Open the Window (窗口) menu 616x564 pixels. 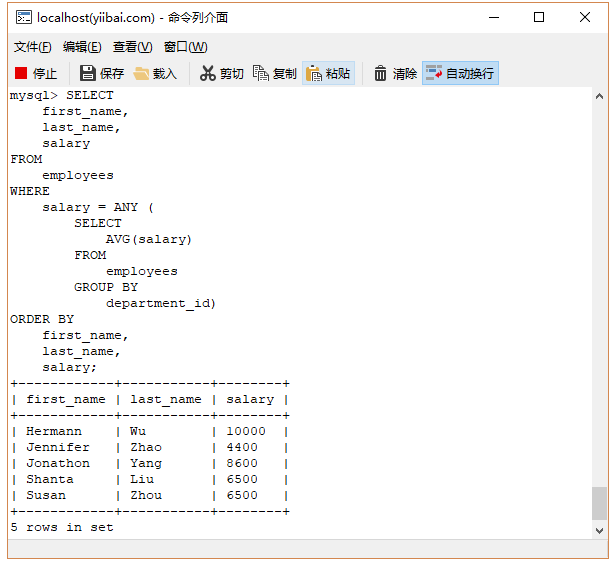click(x=185, y=47)
